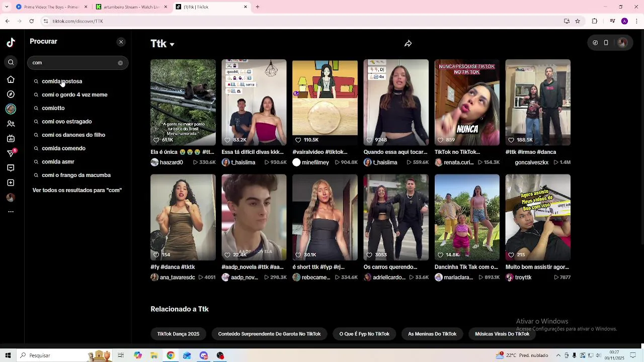Clear the search text field

pyautogui.click(x=120, y=63)
